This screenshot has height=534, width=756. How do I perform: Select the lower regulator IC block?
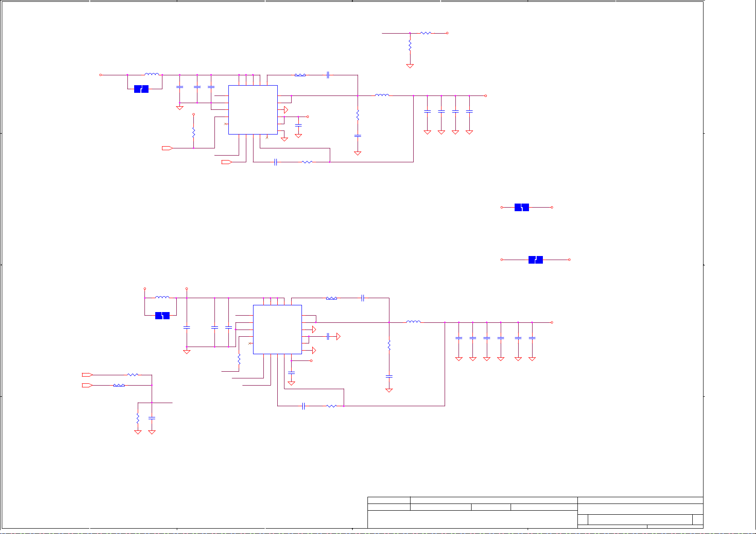point(277,330)
